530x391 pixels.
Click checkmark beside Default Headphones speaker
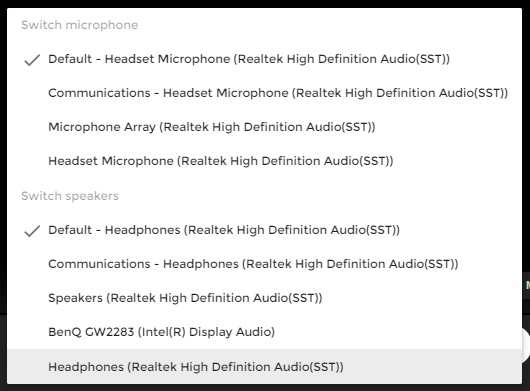32,231
